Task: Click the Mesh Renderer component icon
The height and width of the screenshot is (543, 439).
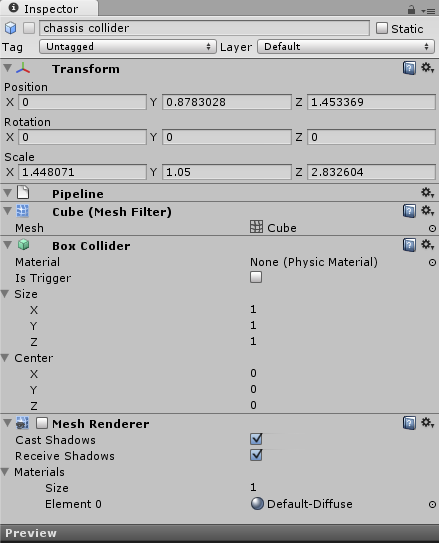Action: (x=23, y=423)
